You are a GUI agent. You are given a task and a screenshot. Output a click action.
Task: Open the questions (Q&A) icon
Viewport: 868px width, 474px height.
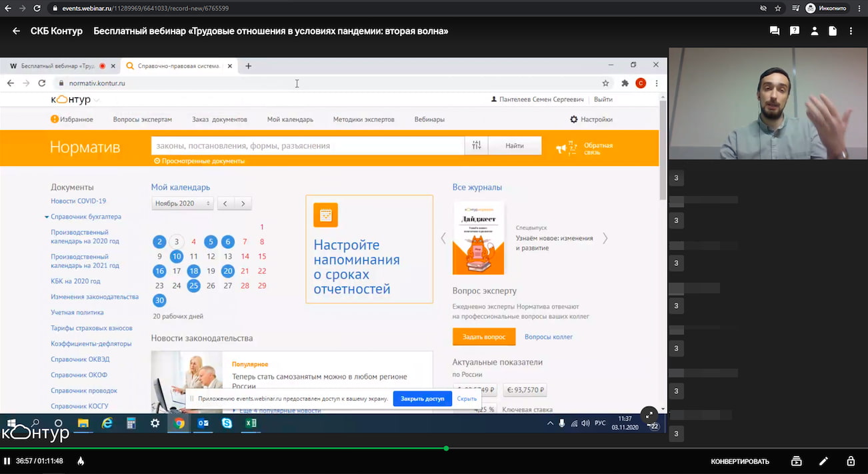pos(795,31)
